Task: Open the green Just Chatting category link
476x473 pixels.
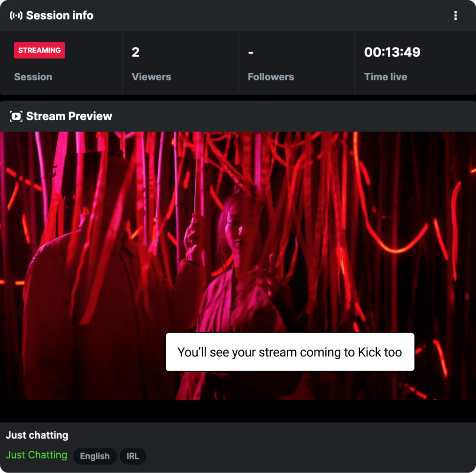Action: [36, 455]
